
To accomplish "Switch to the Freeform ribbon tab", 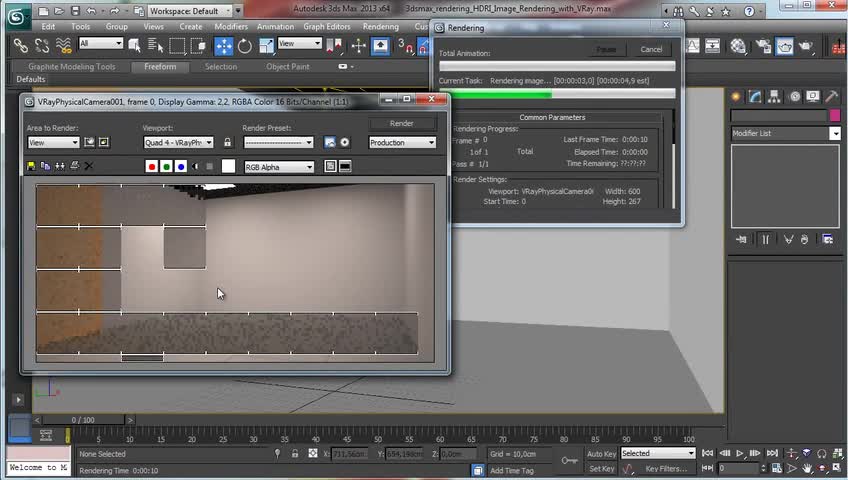I will click(x=159, y=67).
